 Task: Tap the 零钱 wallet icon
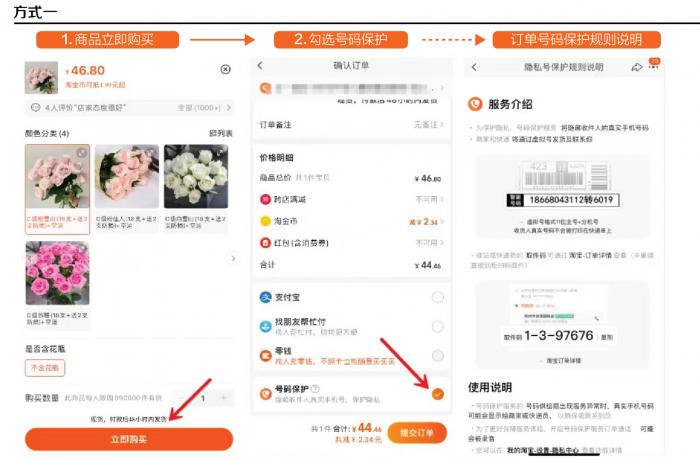(x=266, y=356)
